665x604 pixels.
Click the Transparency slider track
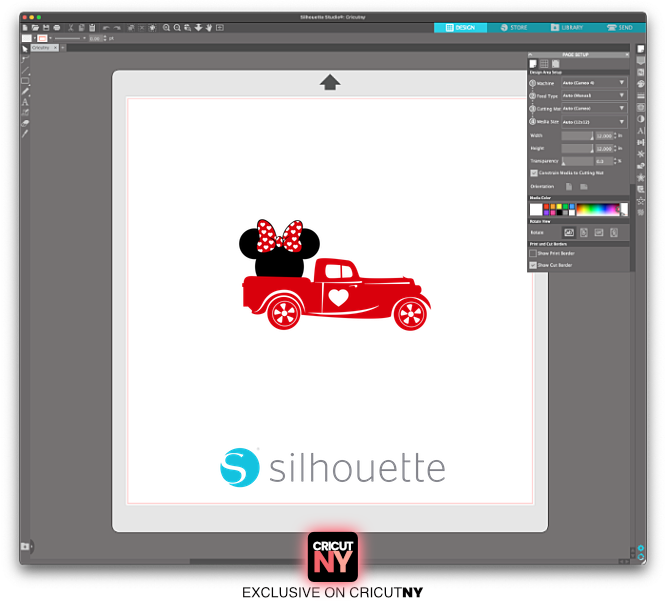pos(577,161)
